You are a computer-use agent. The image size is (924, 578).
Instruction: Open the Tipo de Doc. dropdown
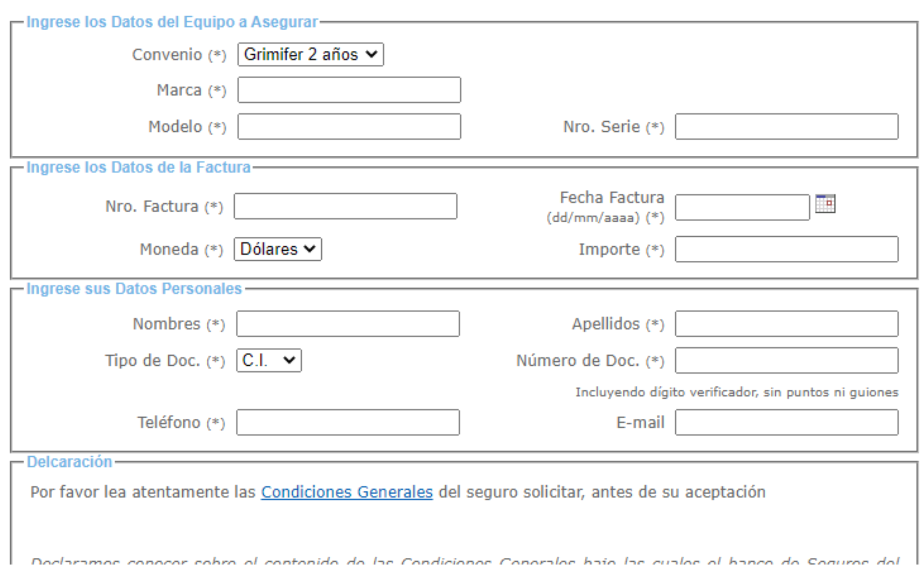coord(268,360)
